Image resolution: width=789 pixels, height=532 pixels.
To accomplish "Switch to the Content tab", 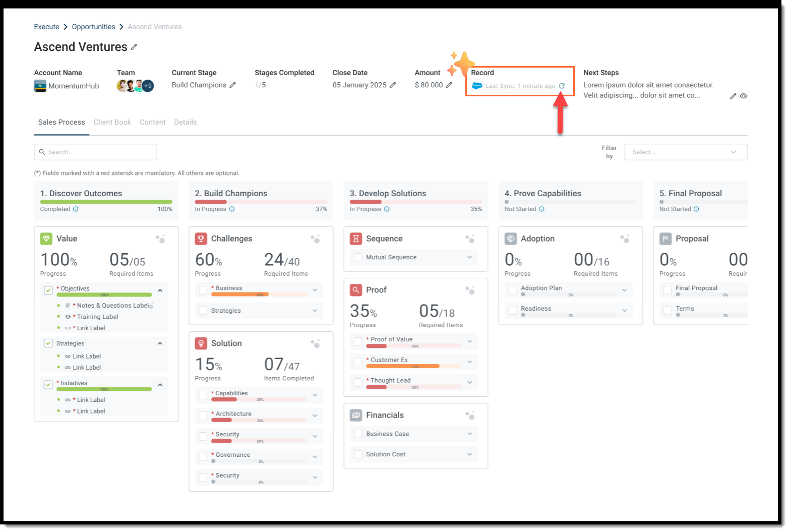I will coord(153,122).
